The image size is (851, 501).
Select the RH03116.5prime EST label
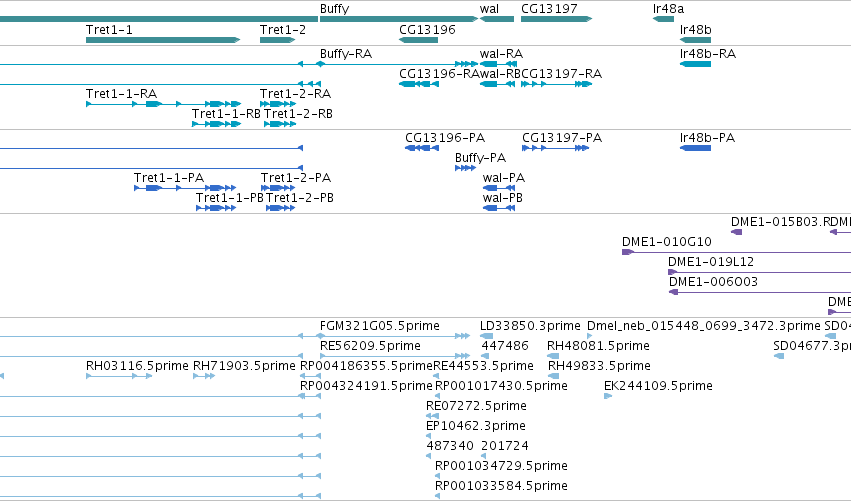point(137,366)
